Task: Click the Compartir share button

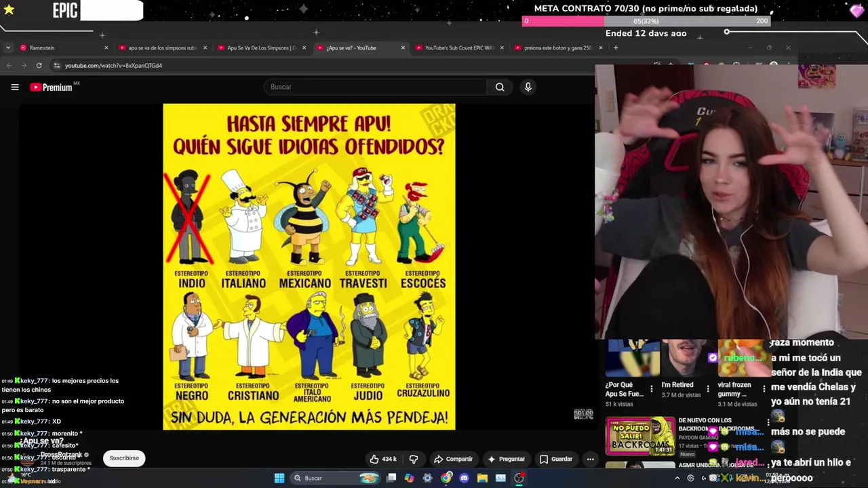Action: pyautogui.click(x=453, y=459)
